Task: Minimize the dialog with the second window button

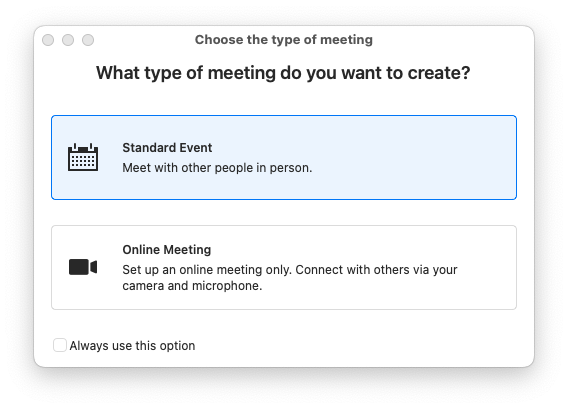Action: (x=68, y=40)
